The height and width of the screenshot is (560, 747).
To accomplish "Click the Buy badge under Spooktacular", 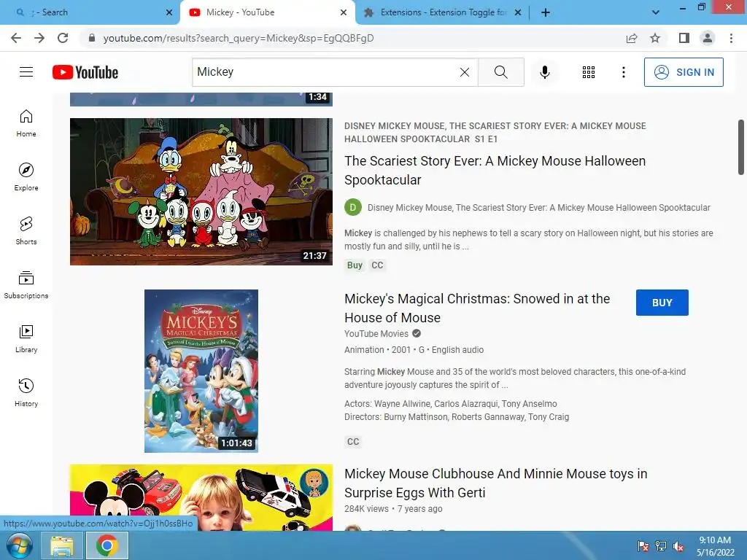I will coord(355,265).
